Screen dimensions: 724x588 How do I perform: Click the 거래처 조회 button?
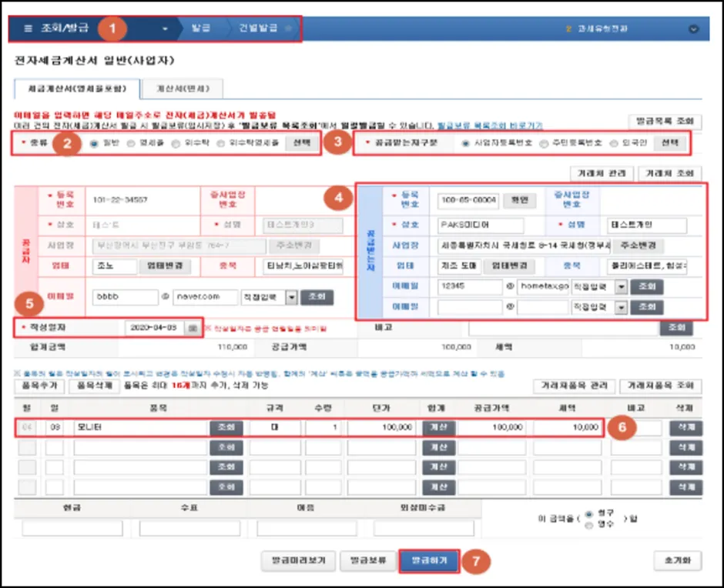pos(669,173)
